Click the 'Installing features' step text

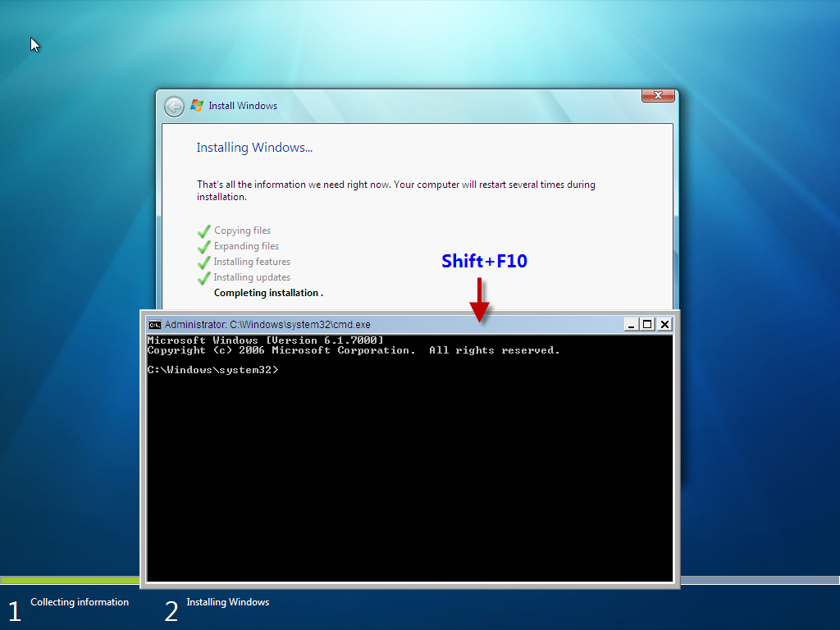[252, 262]
